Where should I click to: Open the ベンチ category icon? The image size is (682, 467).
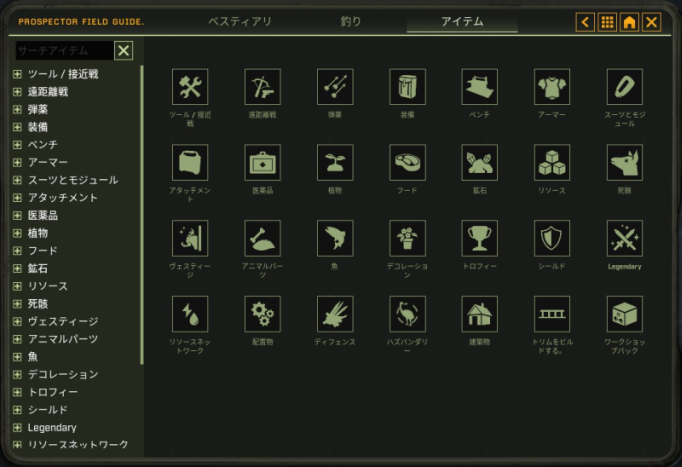click(x=480, y=87)
